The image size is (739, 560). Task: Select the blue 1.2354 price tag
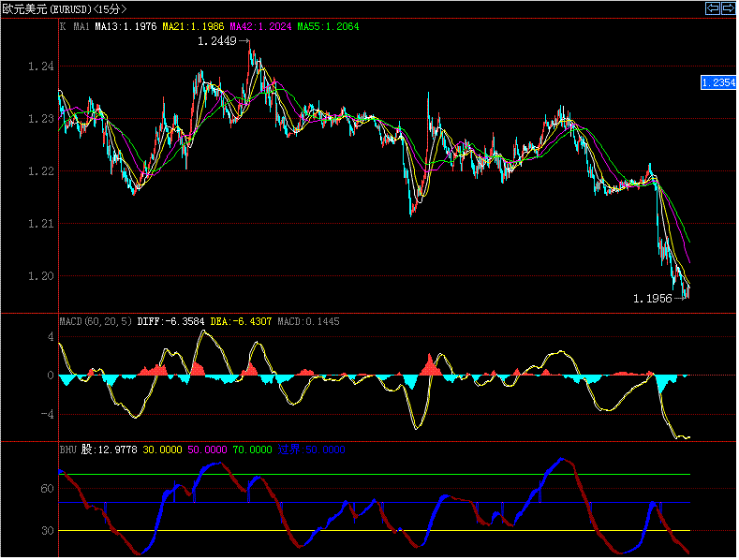click(x=718, y=83)
